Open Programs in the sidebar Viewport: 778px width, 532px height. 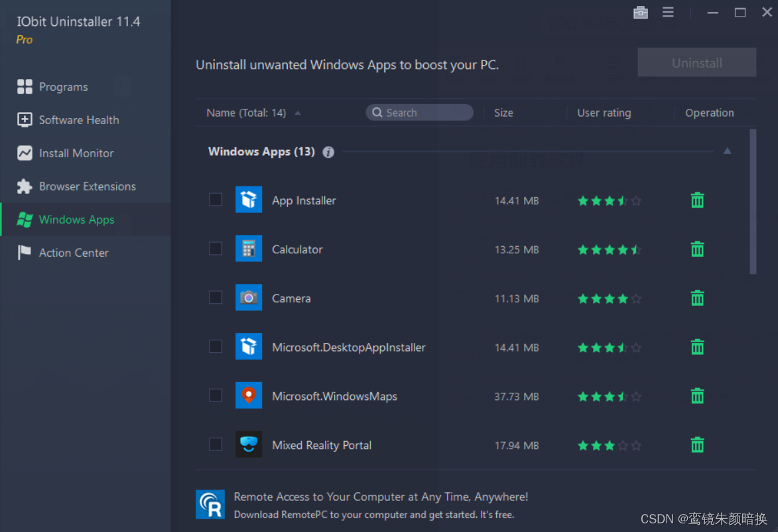(x=86, y=87)
